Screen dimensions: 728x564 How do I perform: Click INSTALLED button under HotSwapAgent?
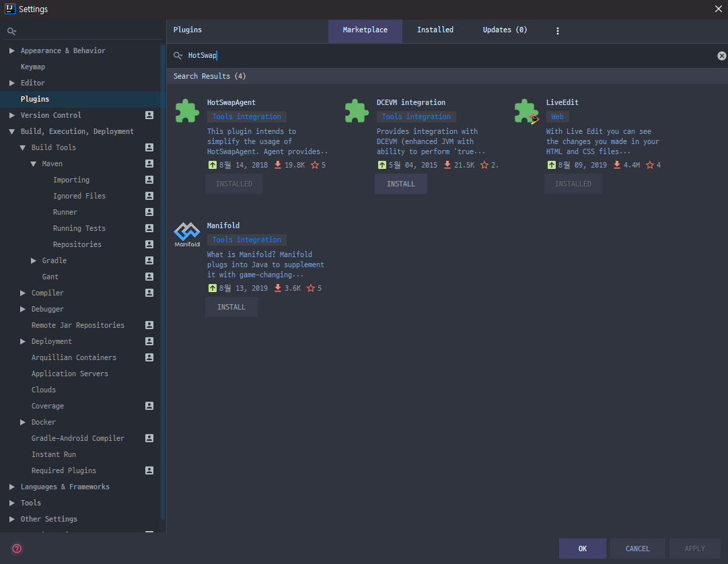(234, 184)
